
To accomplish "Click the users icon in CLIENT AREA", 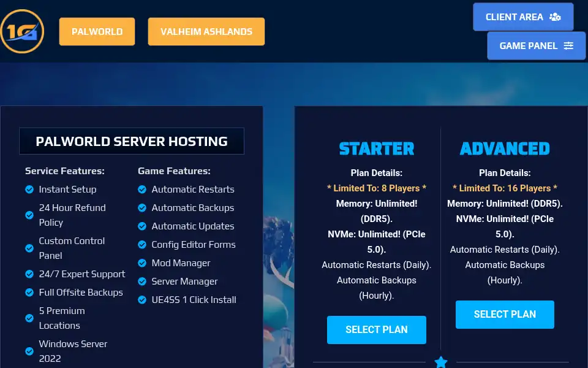I will (x=555, y=17).
